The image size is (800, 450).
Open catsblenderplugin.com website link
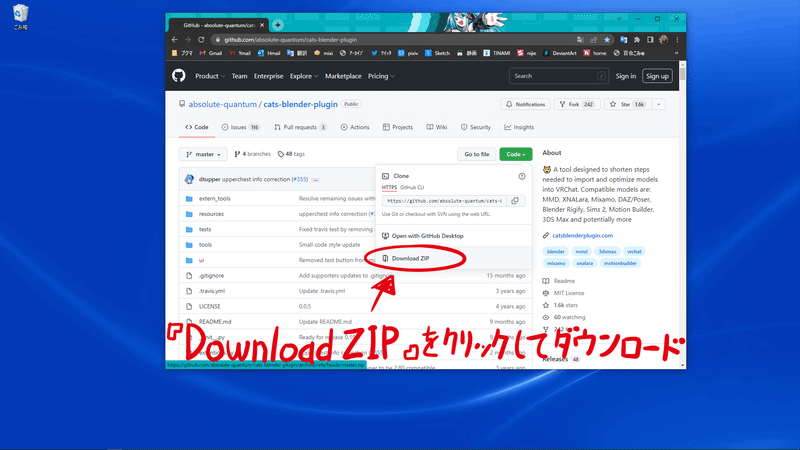click(x=582, y=236)
